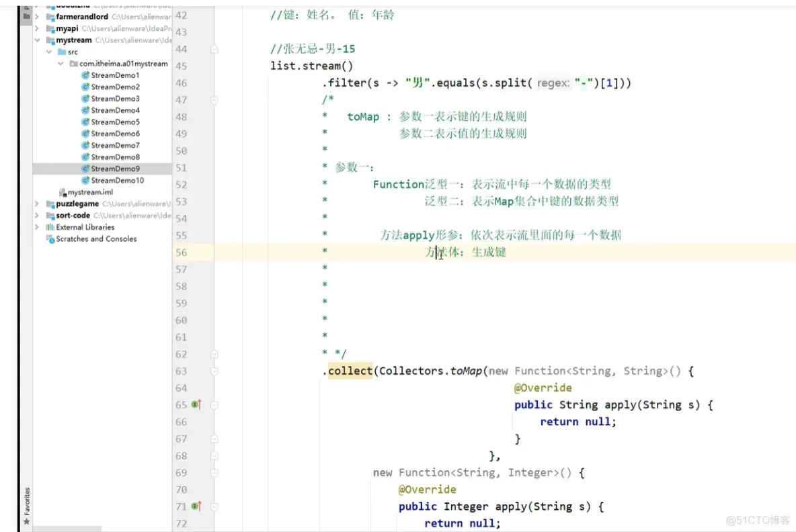This screenshot has height=532, width=796.
Task: Open the Favorites tool window tab
Action: coord(26,506)
